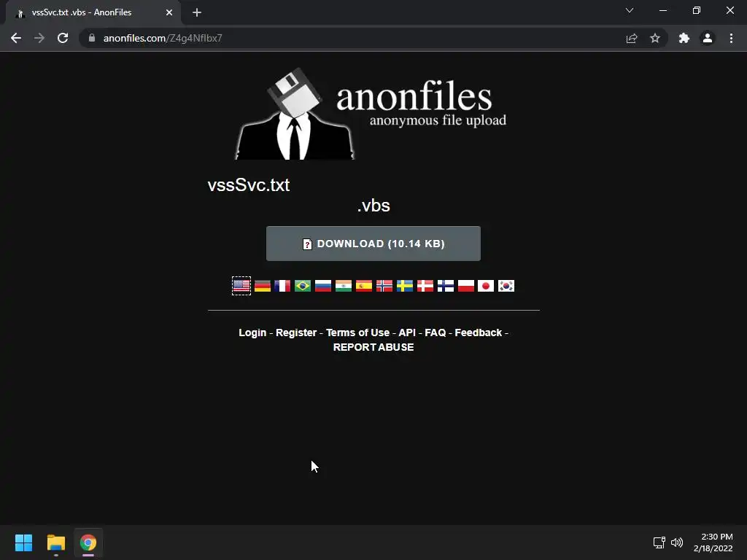Viewport: 747px width, 560px height.
Task: Click the anonfiles logo image
Action: tap(371, 113)
